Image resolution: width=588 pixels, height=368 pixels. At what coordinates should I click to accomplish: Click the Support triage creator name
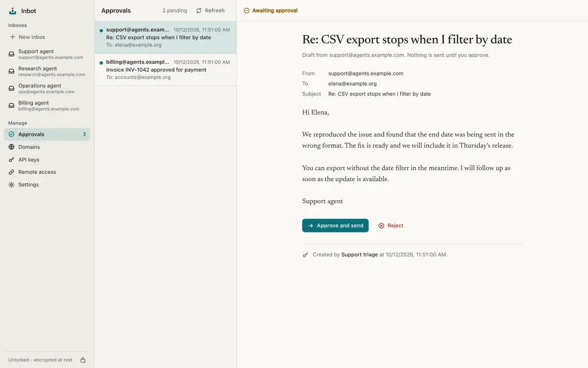pyautogui.click(x=360, y=255)
